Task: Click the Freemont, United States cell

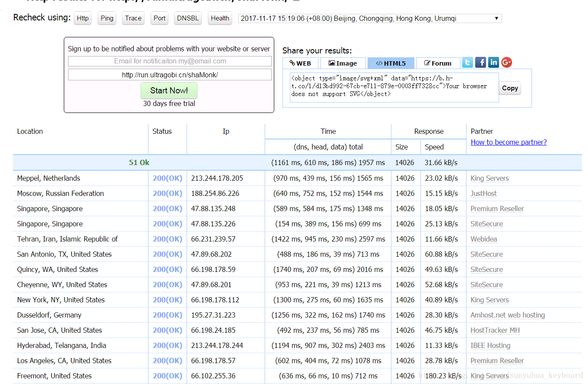Action: (x=54, y=376)
